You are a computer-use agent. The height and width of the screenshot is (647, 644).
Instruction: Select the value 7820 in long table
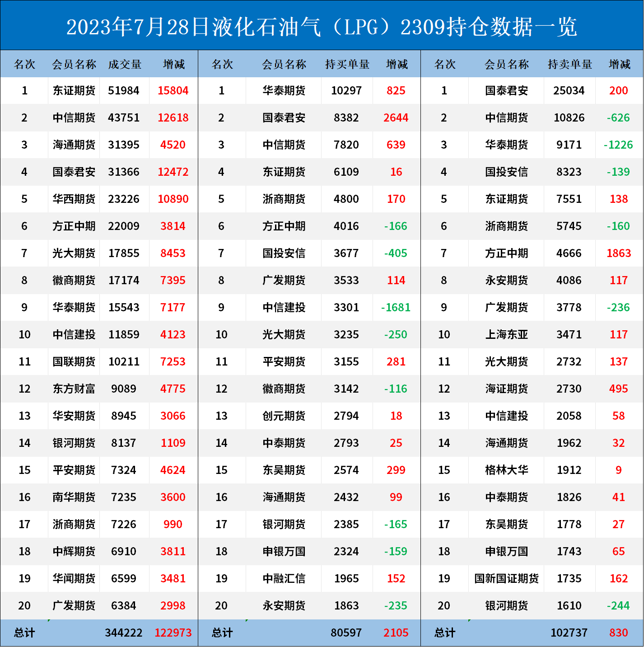[346, 145]
